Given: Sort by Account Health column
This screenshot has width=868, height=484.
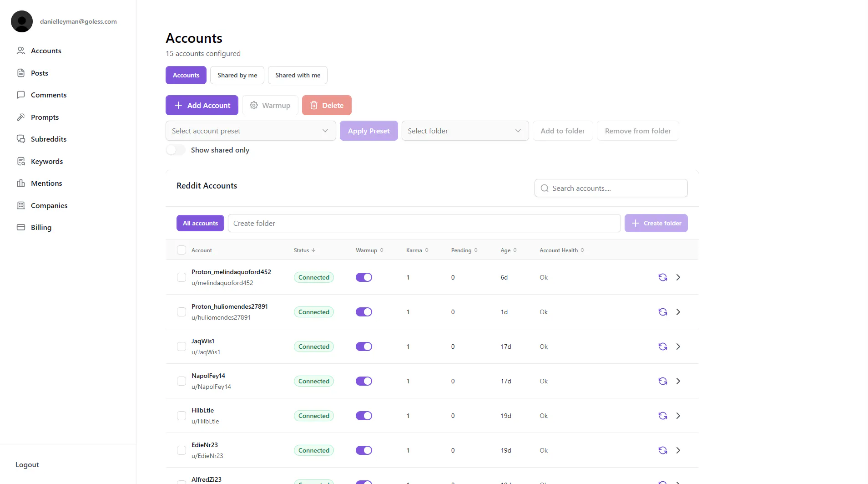Looking at the screenshot, I should click(x=562, y=250).
